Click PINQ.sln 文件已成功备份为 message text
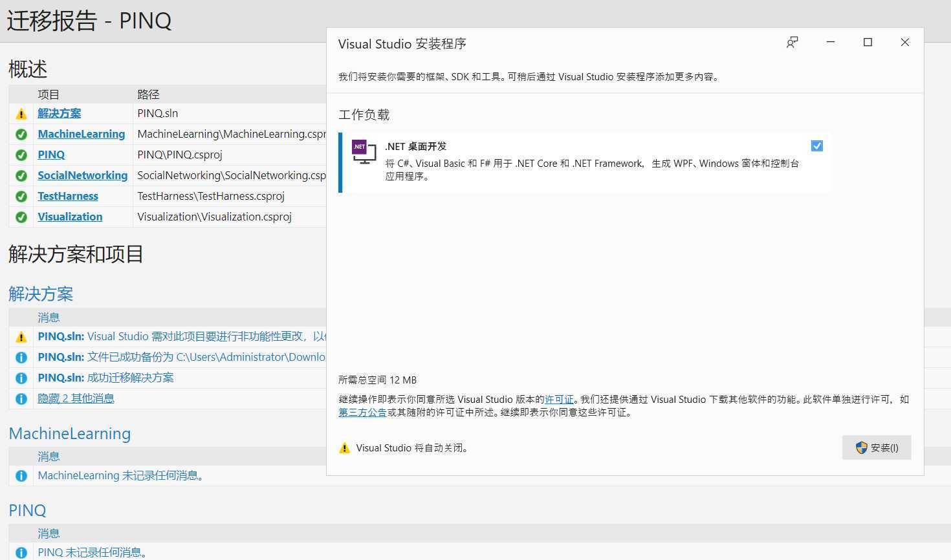This screenshot has height=560, width=951. (182, 357)
